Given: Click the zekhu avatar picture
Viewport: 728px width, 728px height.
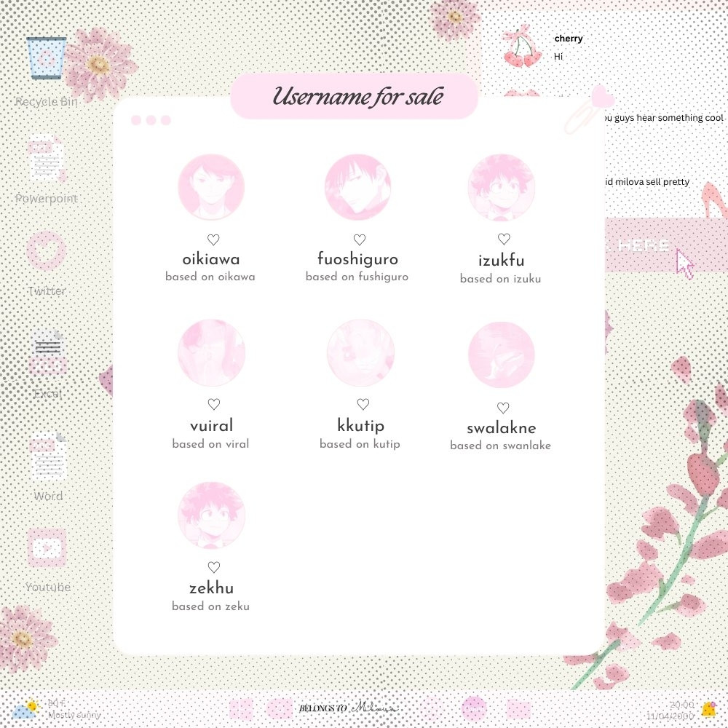Looking at the screenshot, I should coord(211,515).
